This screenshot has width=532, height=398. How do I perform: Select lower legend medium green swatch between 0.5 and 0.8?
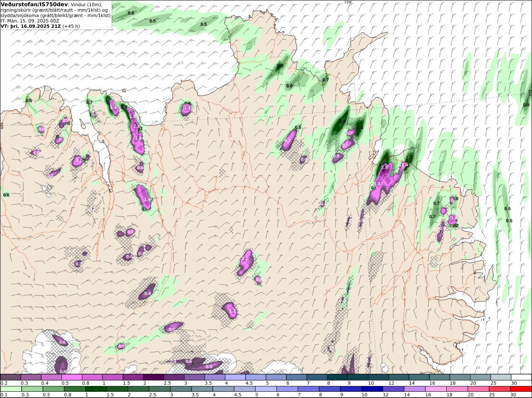click(x=53, y=389)
